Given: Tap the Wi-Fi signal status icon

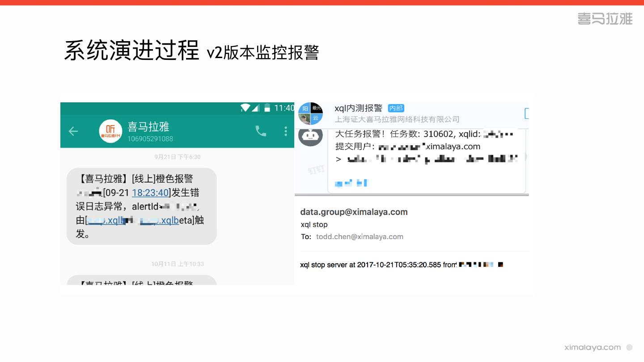Looking at the screenshot, I should (245, 108).
